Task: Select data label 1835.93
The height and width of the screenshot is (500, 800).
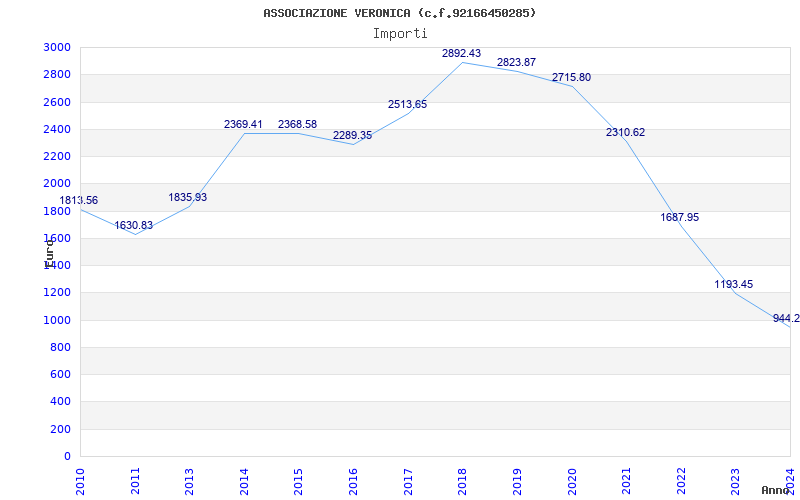Action: (188, 197)
